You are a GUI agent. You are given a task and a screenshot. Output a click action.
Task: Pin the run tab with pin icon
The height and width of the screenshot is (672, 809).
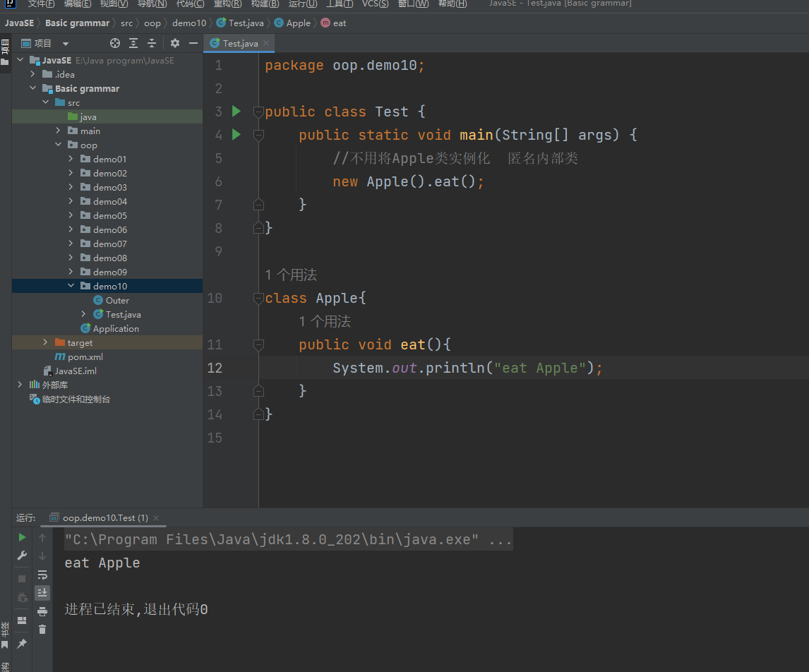point(22,644)
